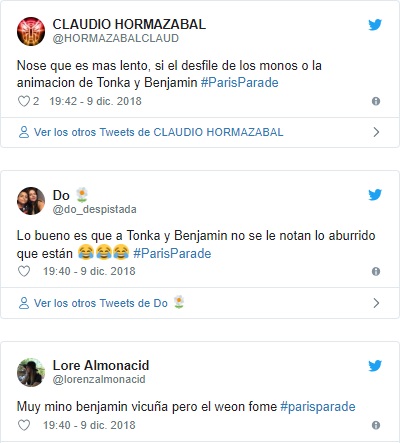Open #ParisParade hashtag in Claudio's tweet
This screenshot has height=443, width=400.
pos(239,83)
